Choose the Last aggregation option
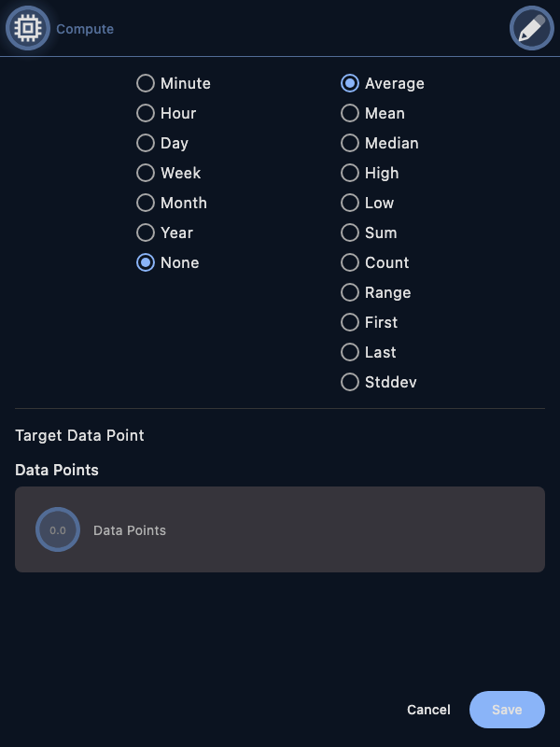 click(x=350, y=352)
